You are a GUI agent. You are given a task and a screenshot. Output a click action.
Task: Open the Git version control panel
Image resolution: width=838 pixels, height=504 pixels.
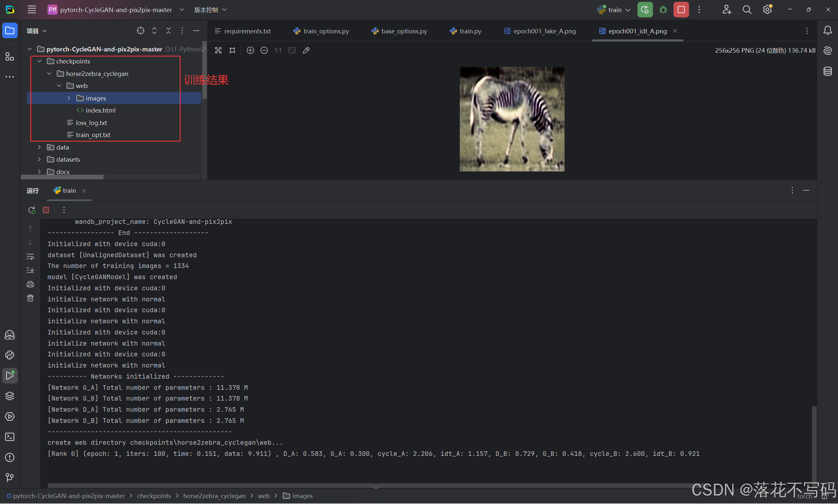[x=9, y=477]
